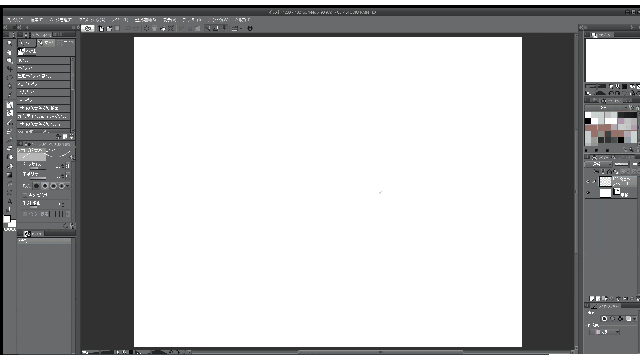Open the dropdown arrow beside snap icons
This screenshot has height=360, width=640.
[x=241, y=28]
